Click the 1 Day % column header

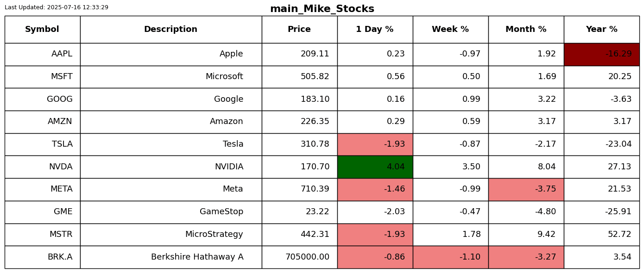[375, 30]
